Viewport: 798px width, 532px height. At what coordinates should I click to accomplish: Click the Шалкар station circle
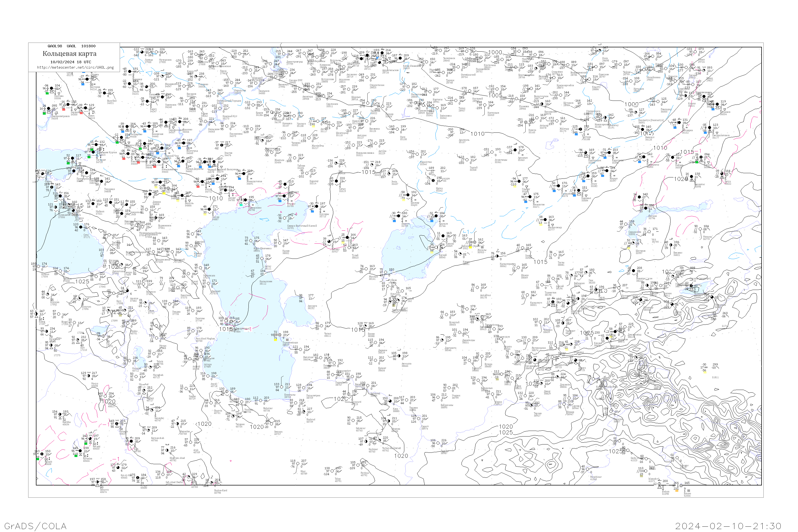pyautogui.click(x=408, y=195)
